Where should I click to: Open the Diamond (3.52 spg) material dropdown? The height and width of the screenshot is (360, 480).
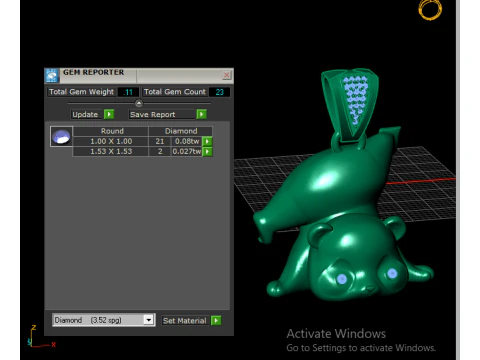click(x=149, y=320)
